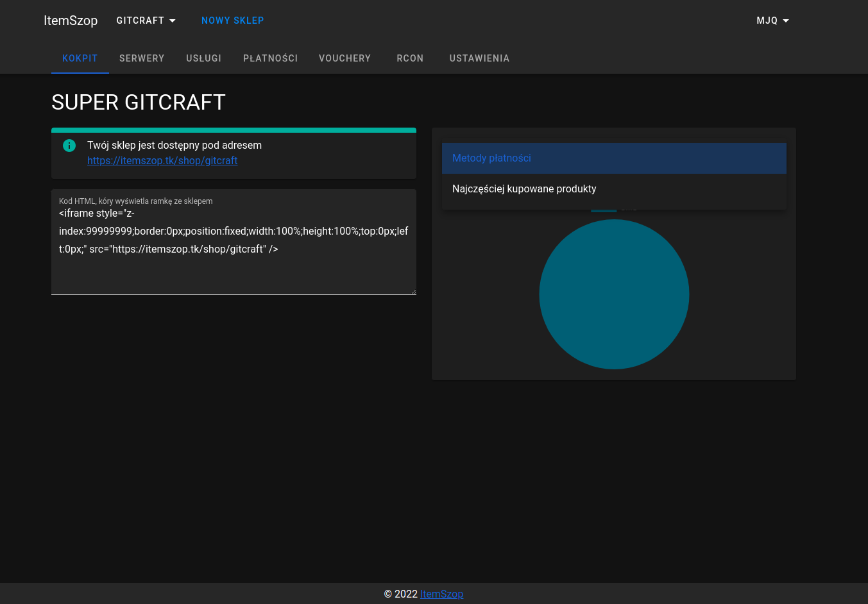The width and height of the screenshot is (868, 604).
Task: Expand the MJQ user menu
Action: [x=772, y=21]
